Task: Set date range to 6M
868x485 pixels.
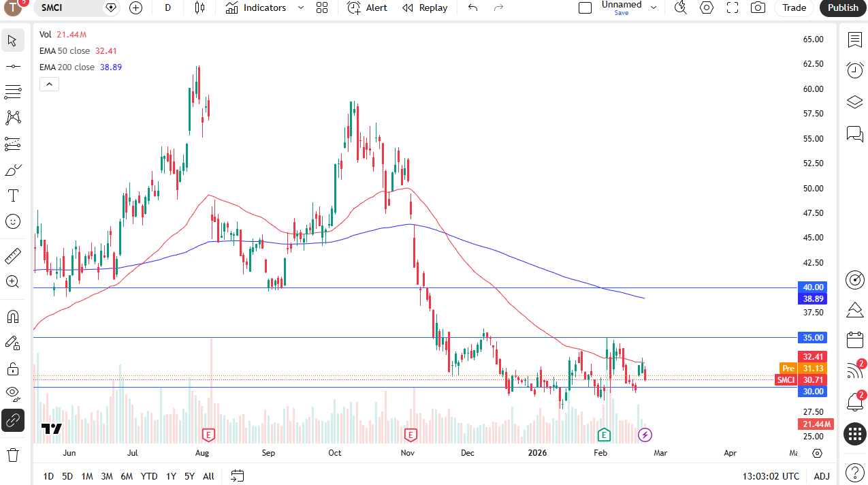Action: coord(127,476)
